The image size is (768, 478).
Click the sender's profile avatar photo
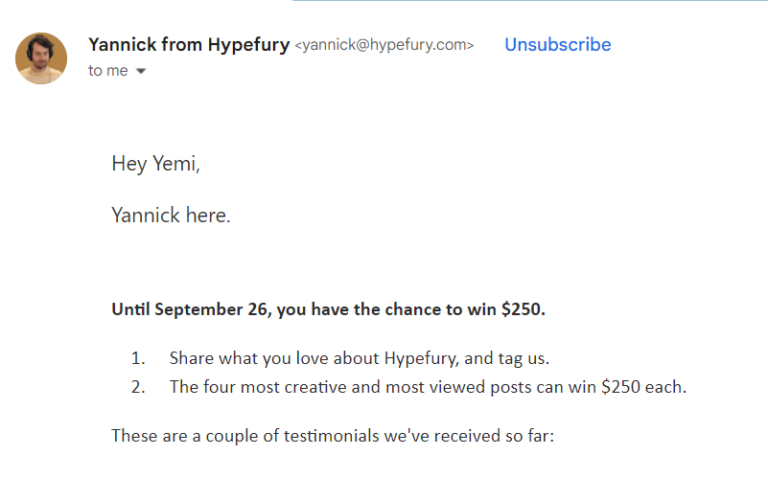(41, 58)
